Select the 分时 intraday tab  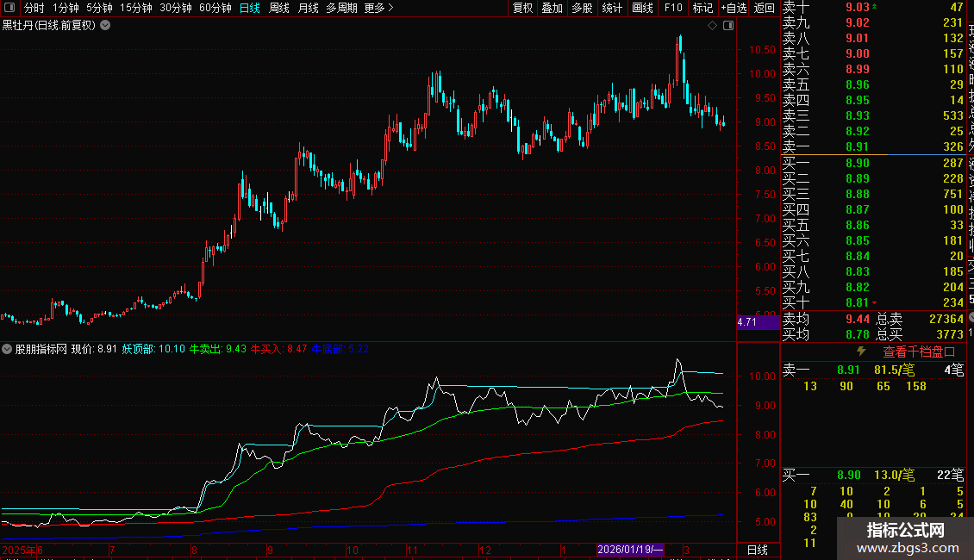(x=34, y=8)
